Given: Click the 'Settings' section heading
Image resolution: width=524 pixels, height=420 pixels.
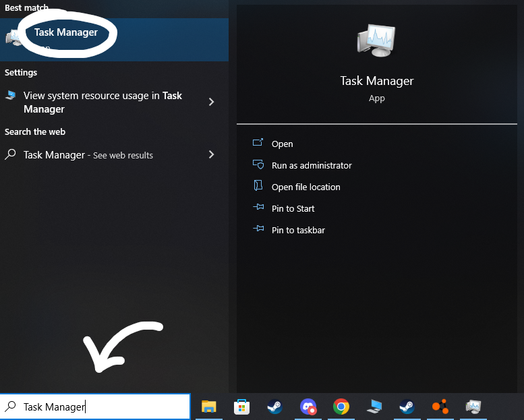Looking at the screenshot, I should click(x=21, y=73).
